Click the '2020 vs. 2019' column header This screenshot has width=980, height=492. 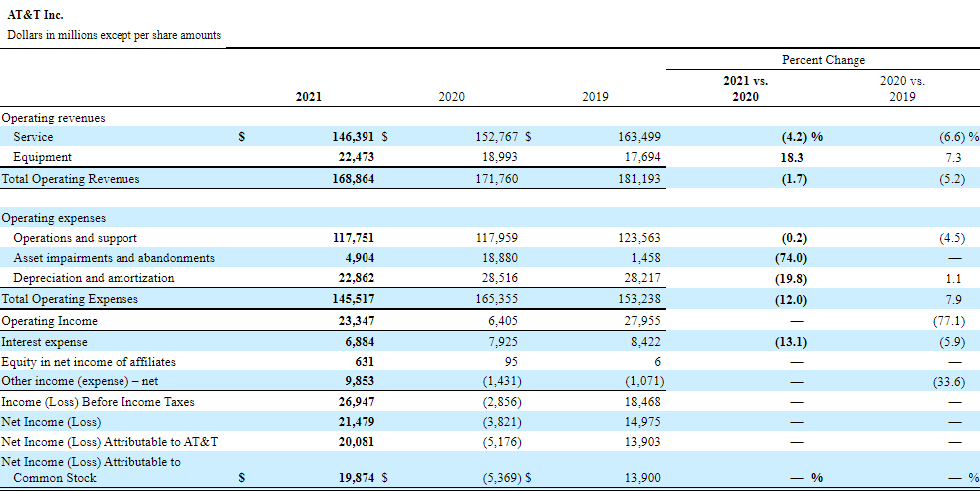901,88
